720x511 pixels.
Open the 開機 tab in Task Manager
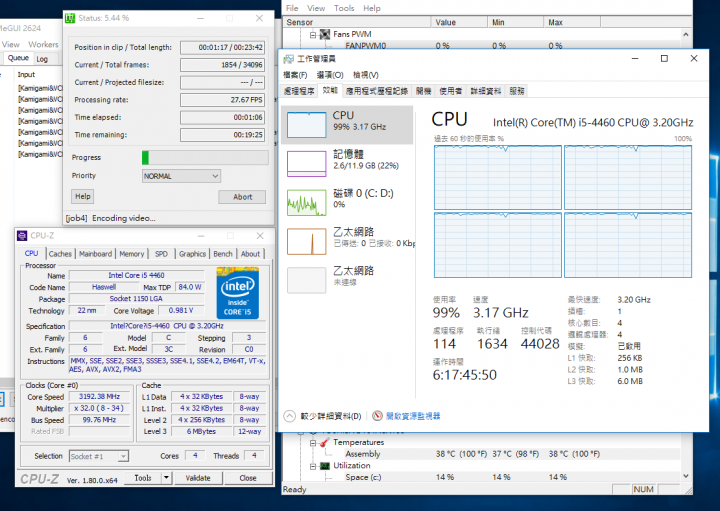pyautogui.click(x=423, y=91)
